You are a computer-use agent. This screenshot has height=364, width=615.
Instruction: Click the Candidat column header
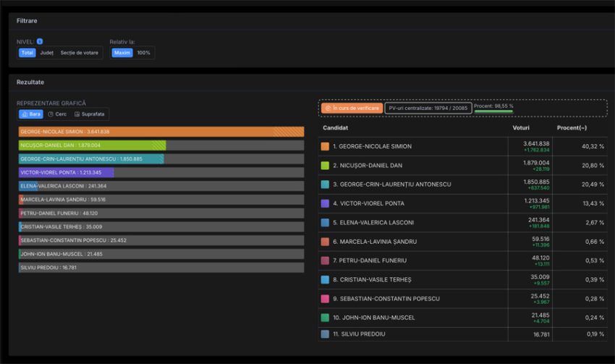point(335,128)
